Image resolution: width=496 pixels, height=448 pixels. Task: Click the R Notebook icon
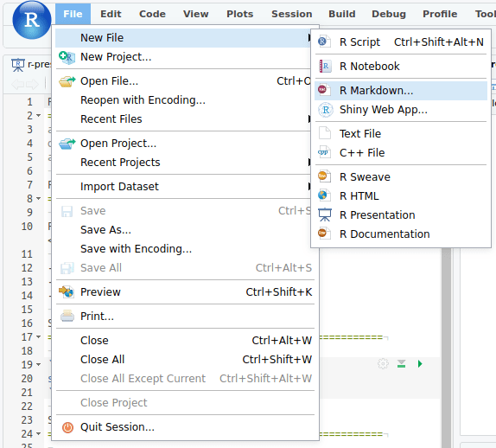(325, 67)
